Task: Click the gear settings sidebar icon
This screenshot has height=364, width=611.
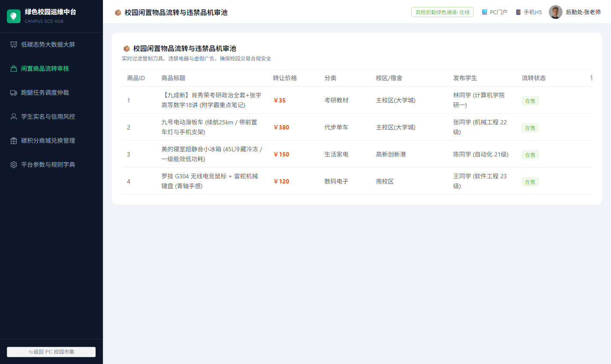Action: (x=14, y=165)
